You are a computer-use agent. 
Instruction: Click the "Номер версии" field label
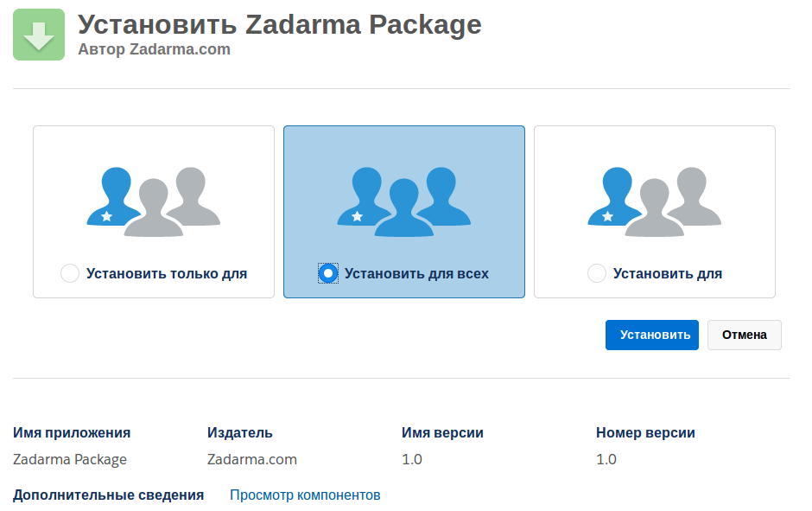pos(645,433)
